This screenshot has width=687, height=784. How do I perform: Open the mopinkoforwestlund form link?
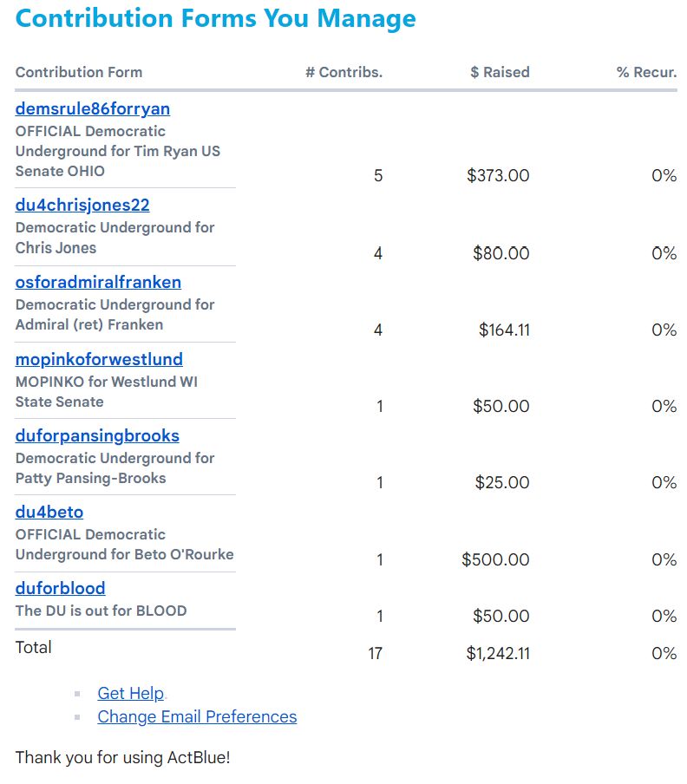point(99,360)
